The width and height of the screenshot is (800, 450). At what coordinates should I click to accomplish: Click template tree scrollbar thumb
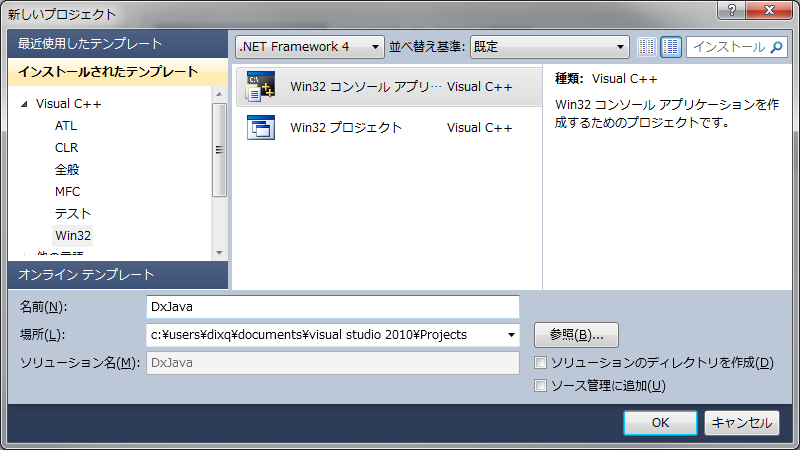[x=219, y=150]
